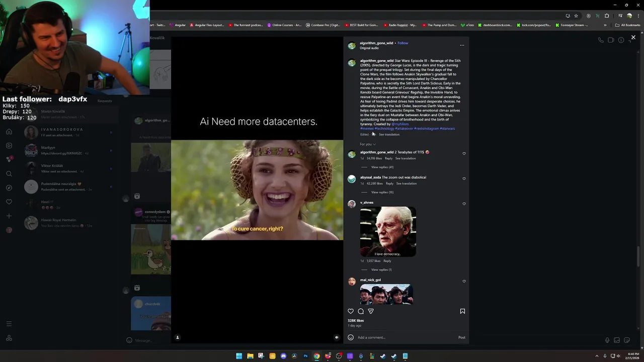Open Discord from the taskbar
This screenshot has height=362, width=644.
click(x=283, y=356)
